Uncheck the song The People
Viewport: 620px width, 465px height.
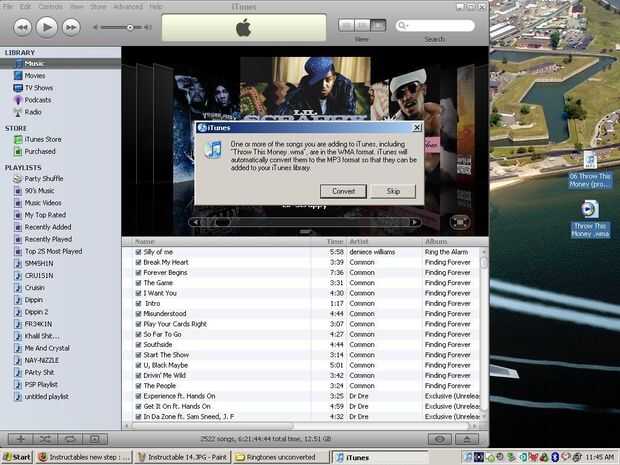pyautogui.click(x=138, y=386)
